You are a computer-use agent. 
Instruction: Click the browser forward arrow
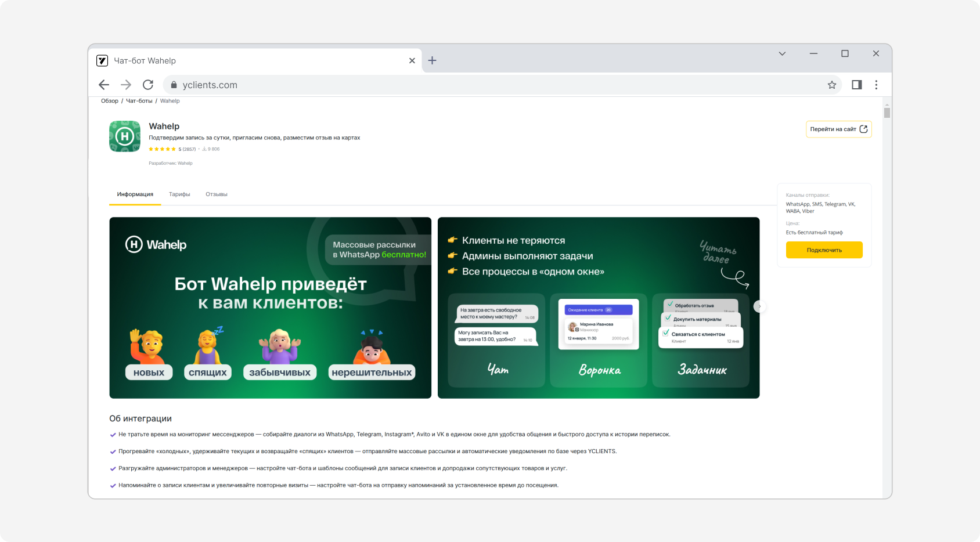click(126, 85)
